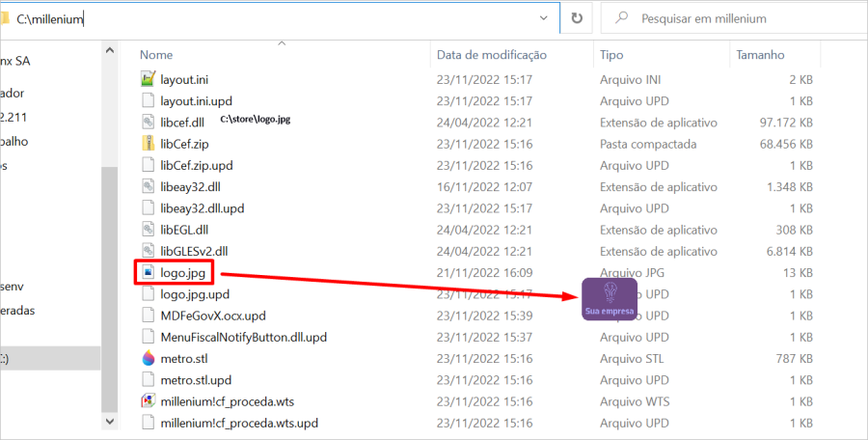This screenshot has height=440, width=868.
Task: Select the logo.jpg file name
Action: pyautogui.click(x=182, y=273)
